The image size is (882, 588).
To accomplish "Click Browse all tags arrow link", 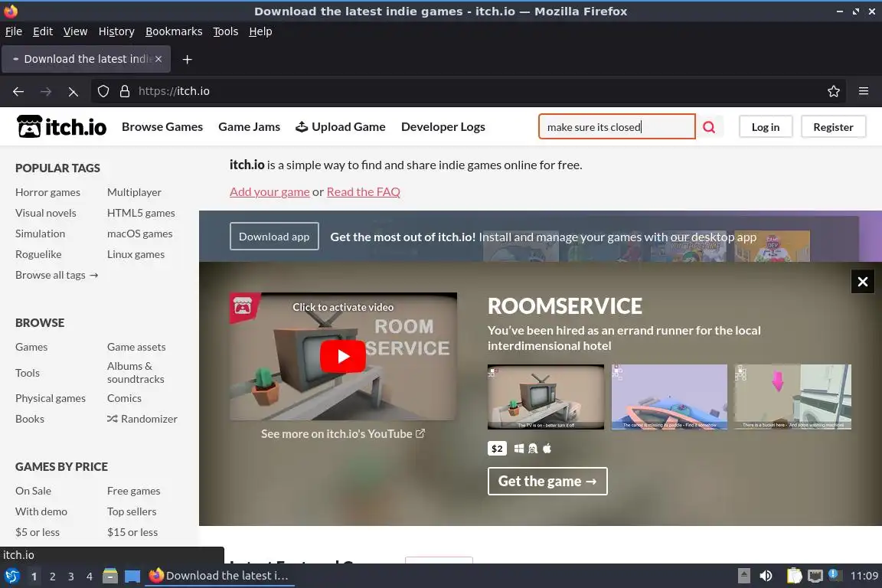I will tap(57, 275).
